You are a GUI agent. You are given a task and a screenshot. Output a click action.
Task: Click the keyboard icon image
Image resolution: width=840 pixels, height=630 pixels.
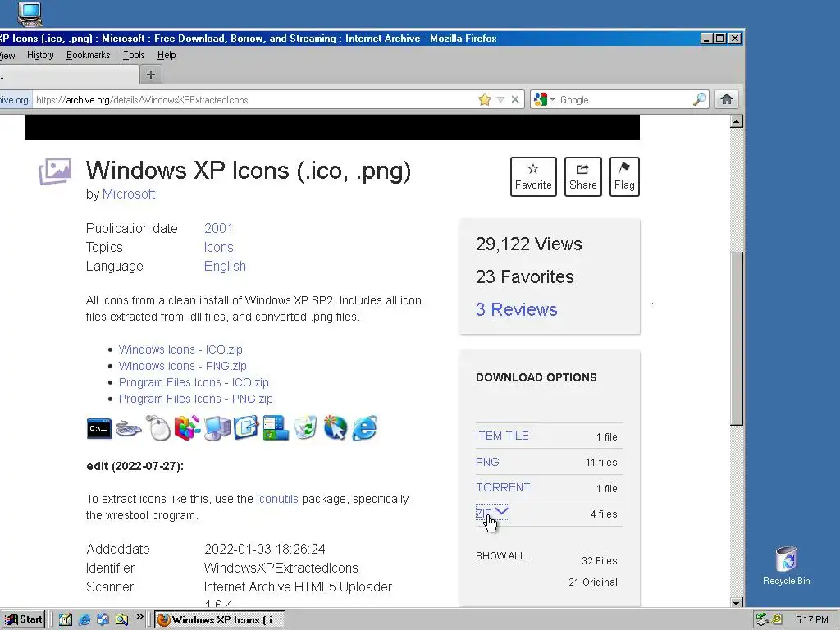click(129, 428)
